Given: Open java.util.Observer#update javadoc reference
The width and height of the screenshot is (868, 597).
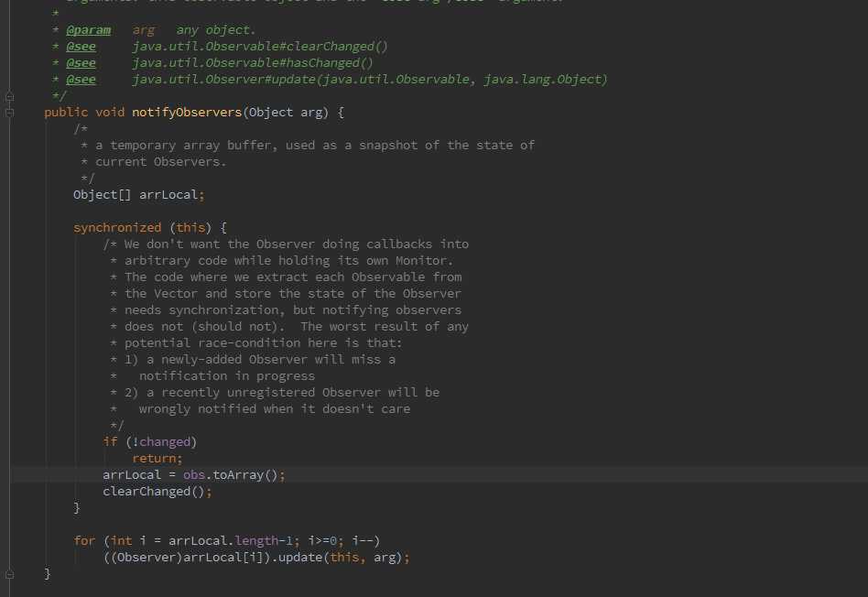Looking at the screenshot, I should (370, 80).
